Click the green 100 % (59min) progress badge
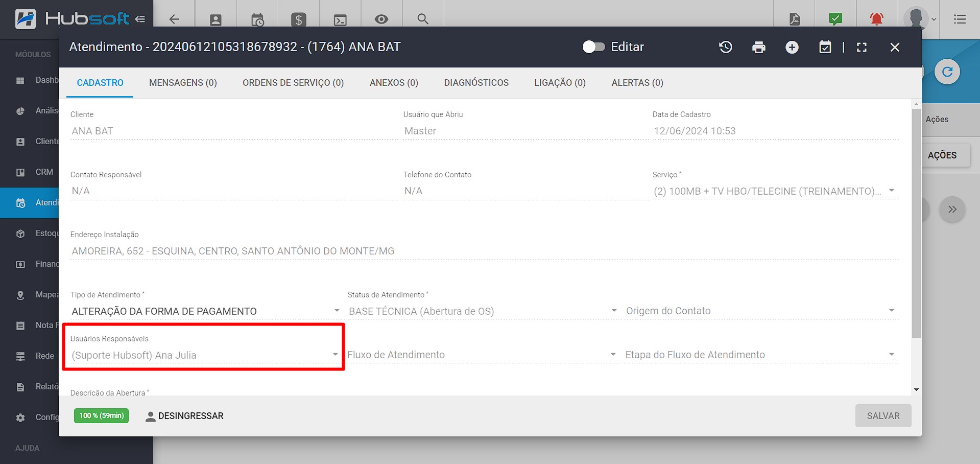Viewport: 980px width, 464px height. (102, 416)
